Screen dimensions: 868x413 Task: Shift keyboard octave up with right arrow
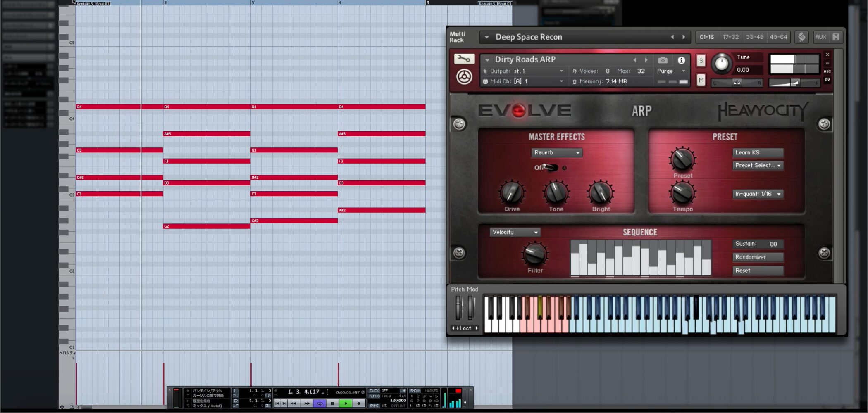pyautogui.click(x=477, y=328)
